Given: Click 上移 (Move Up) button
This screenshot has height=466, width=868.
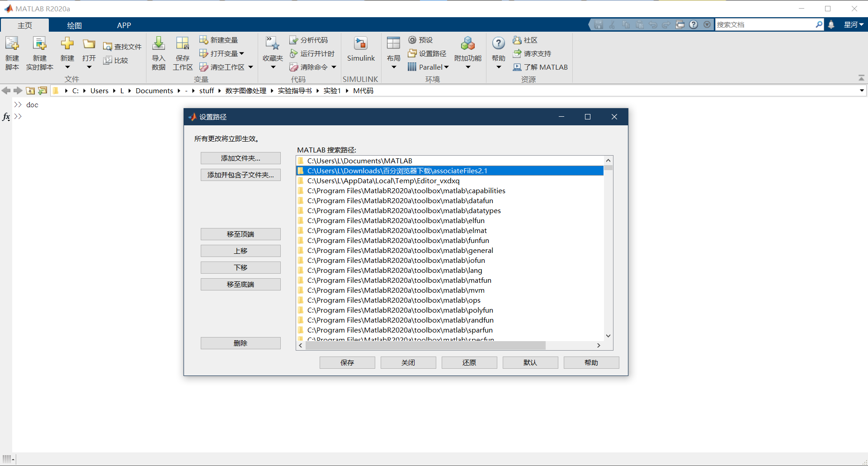Looking at the screenshot, I should click(241, 251).
